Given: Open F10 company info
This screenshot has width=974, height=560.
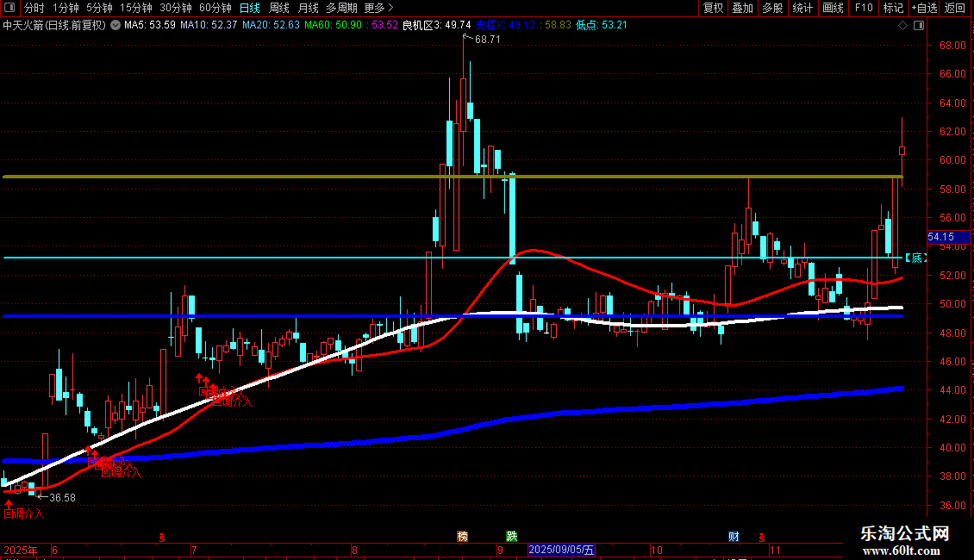Looking at the screenshot, I should 864,8.
